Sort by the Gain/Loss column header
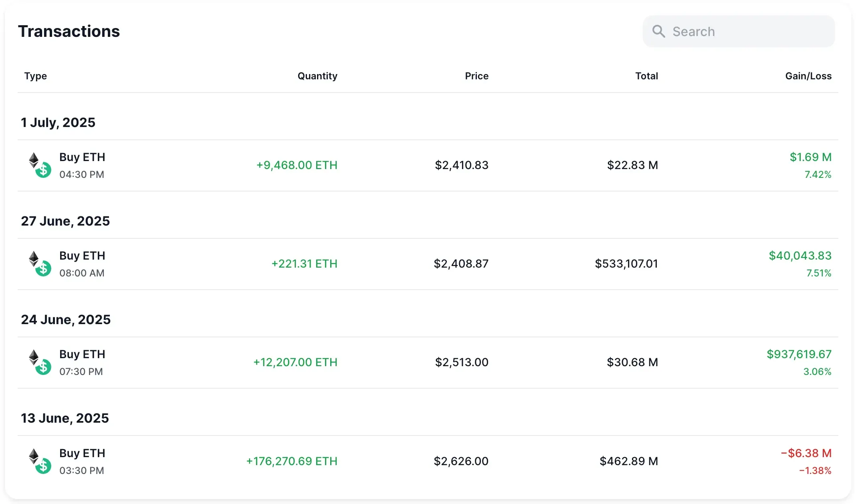The height and width of the screenshot is (504, 856). coord(808,76)
